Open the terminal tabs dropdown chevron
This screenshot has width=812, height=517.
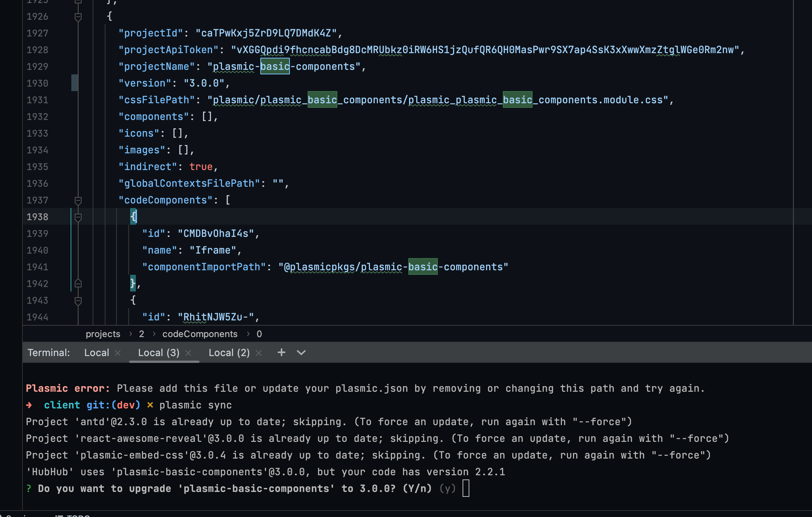[x=301, y=353]
